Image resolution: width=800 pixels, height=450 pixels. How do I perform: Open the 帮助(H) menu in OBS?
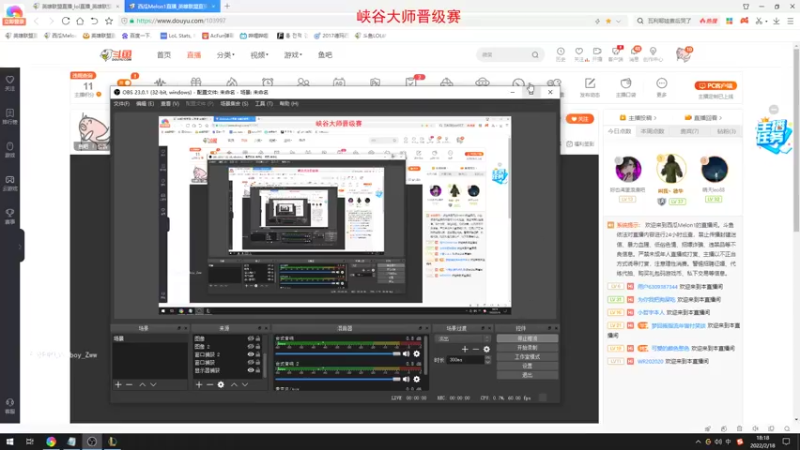(289, 104)
